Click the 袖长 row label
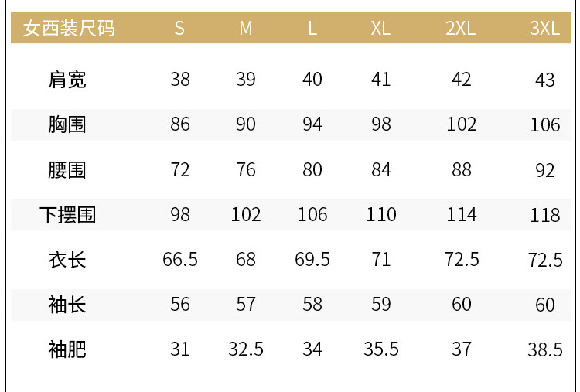The image size is (580, 392). tap(67, 305)
